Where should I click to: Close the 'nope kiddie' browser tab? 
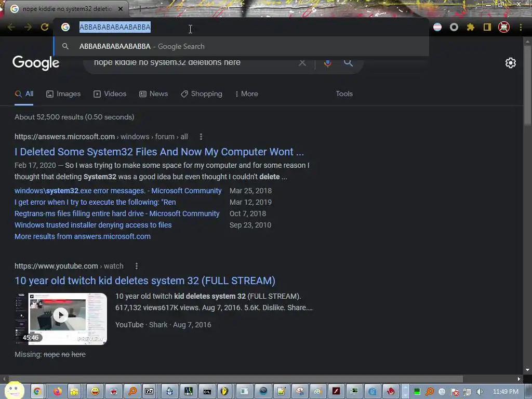pyautogui.click(x=121, y=9)
